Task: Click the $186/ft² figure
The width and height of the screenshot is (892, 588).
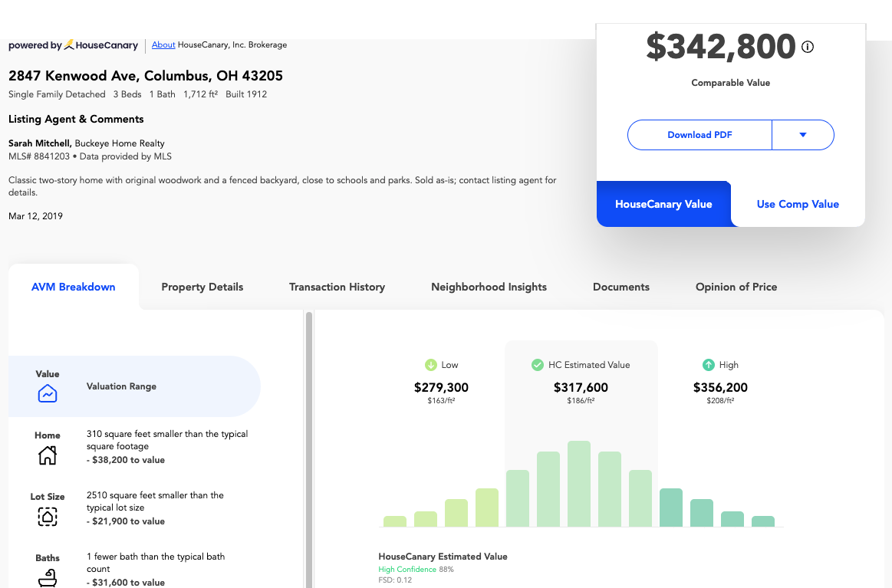Action: (x=581, y=401)
